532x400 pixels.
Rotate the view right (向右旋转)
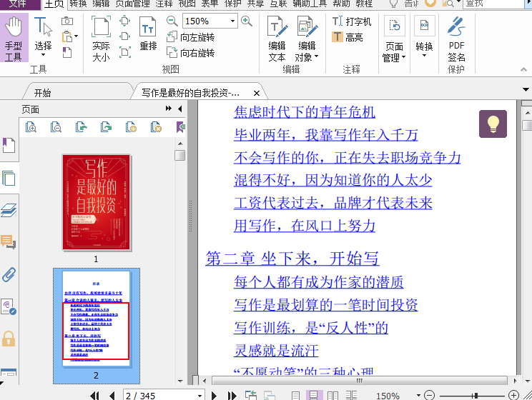point(191,53)
